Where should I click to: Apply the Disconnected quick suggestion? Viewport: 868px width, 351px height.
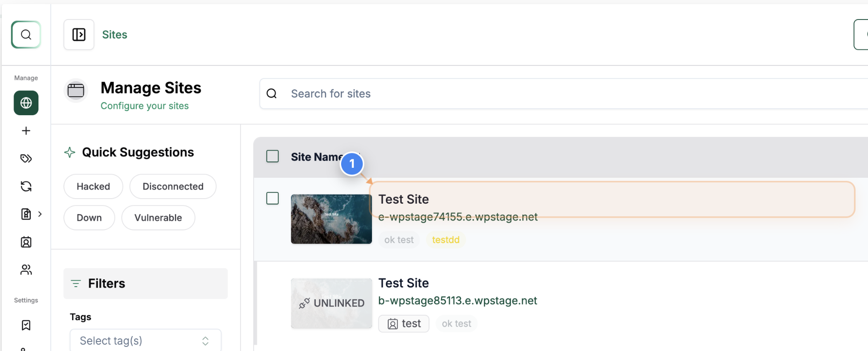point(173,186)
